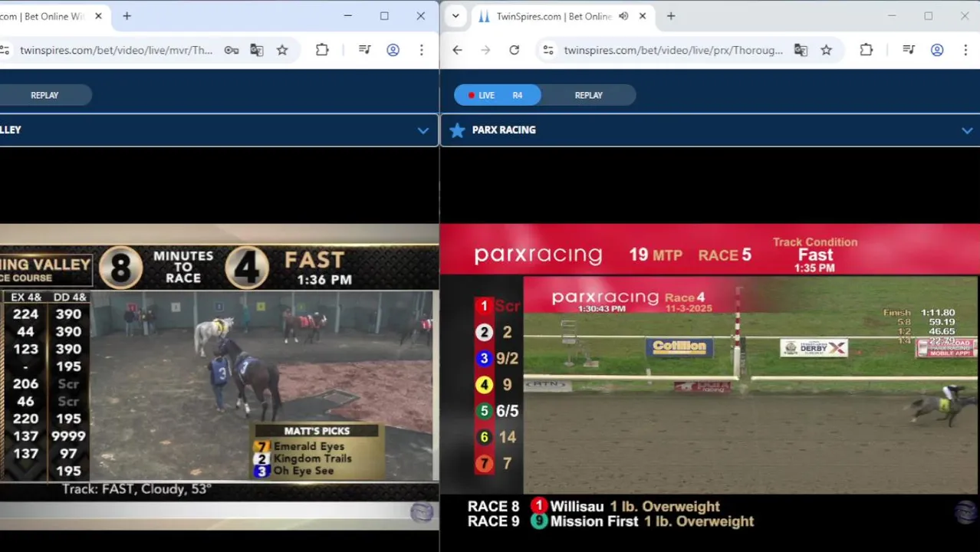Image resolution: width=980 pixels, height=552 pixels.
Task: Open profile avatar in left browser window
Action: [x=393, y=50]
